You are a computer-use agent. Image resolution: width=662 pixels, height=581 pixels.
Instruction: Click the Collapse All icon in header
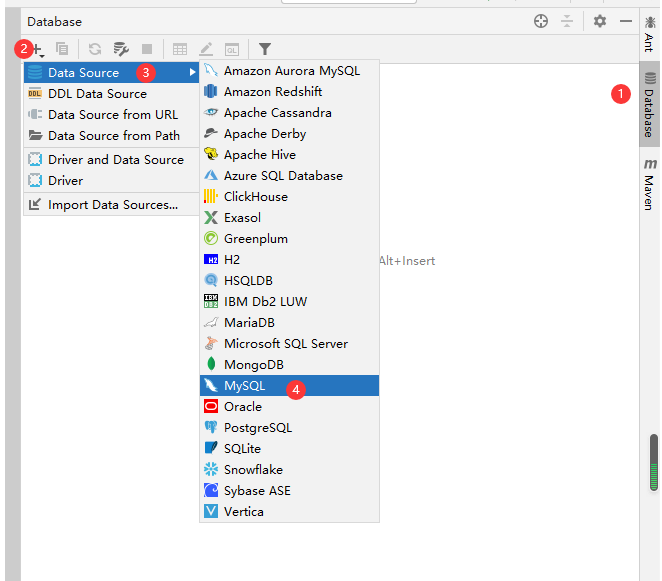coord(567,21)
